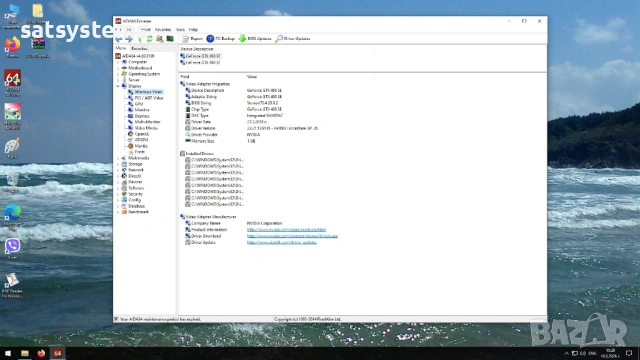Expand the Database tree node arrow
This screenshot has width=640, height=360.
point(118,206)
